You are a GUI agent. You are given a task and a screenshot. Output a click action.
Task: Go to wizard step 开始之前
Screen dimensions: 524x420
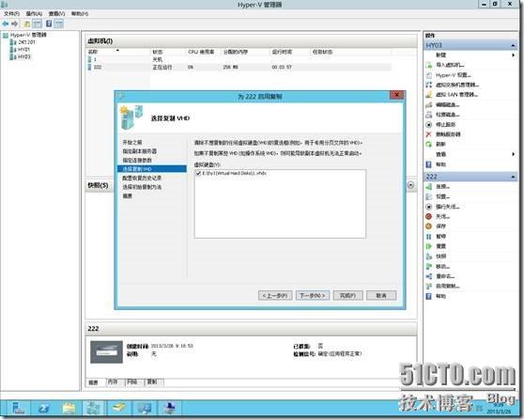pos(132,143)
